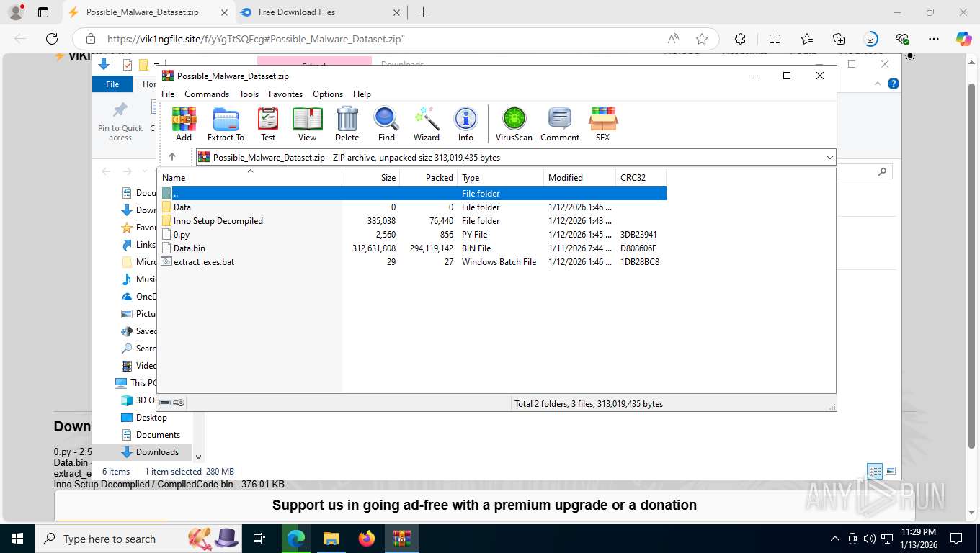Add page to favorites star icon

[702, 39]
